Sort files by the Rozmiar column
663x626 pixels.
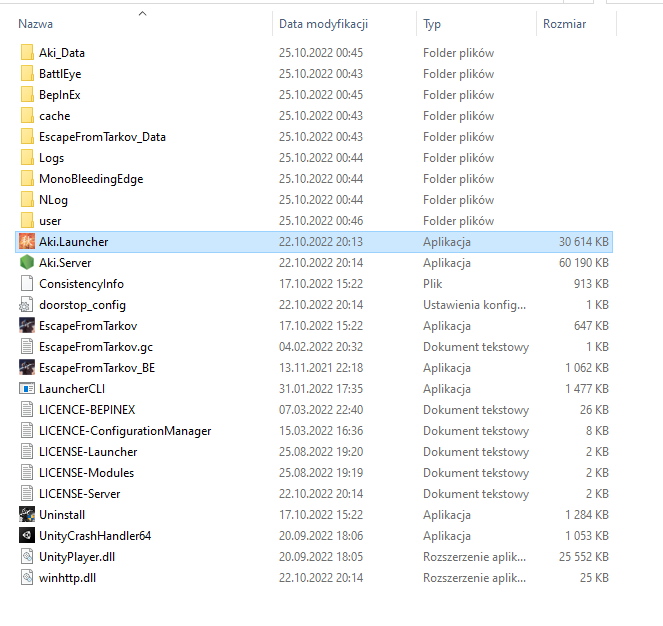[x=564, y=24]
